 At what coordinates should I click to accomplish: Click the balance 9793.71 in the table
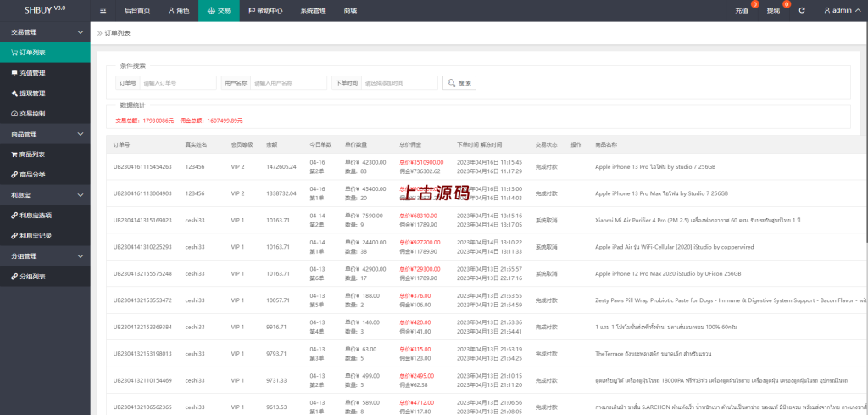point(276,354)
